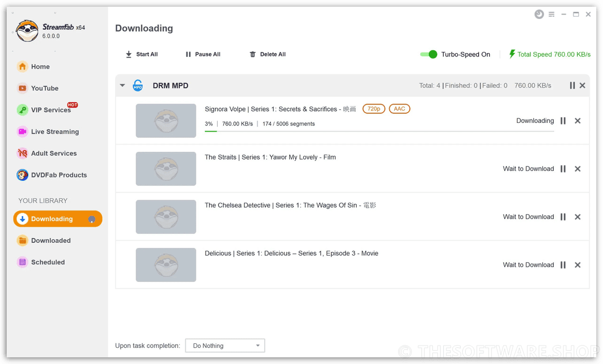Click the Downloading arrow icon
The height and width of the screenshot is (364, 603).
22,219
